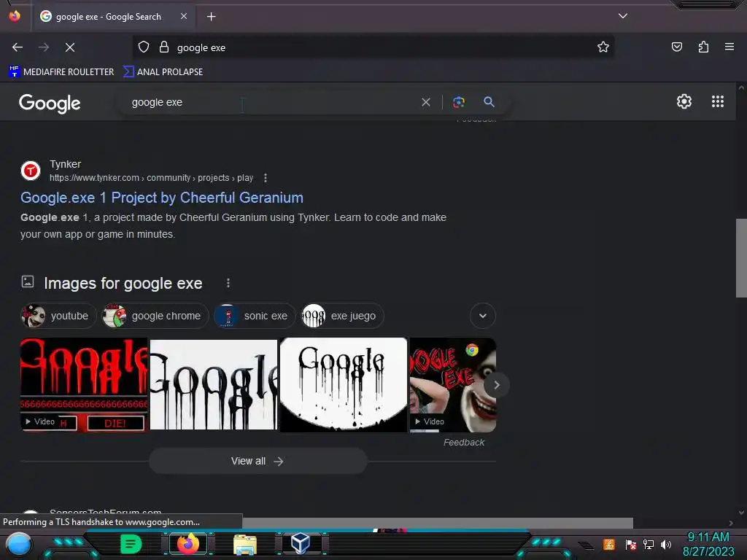This screenshot has height=560, width=747.
Task: Click the Firefox forward arrow
Action: pos(44,47)
